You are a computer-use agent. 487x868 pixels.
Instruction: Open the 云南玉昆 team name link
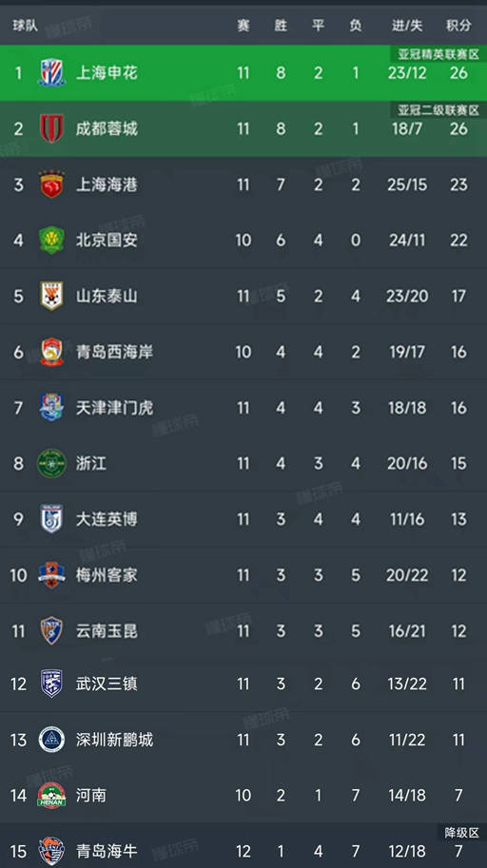pyautogui.click(x=107, y=631)
